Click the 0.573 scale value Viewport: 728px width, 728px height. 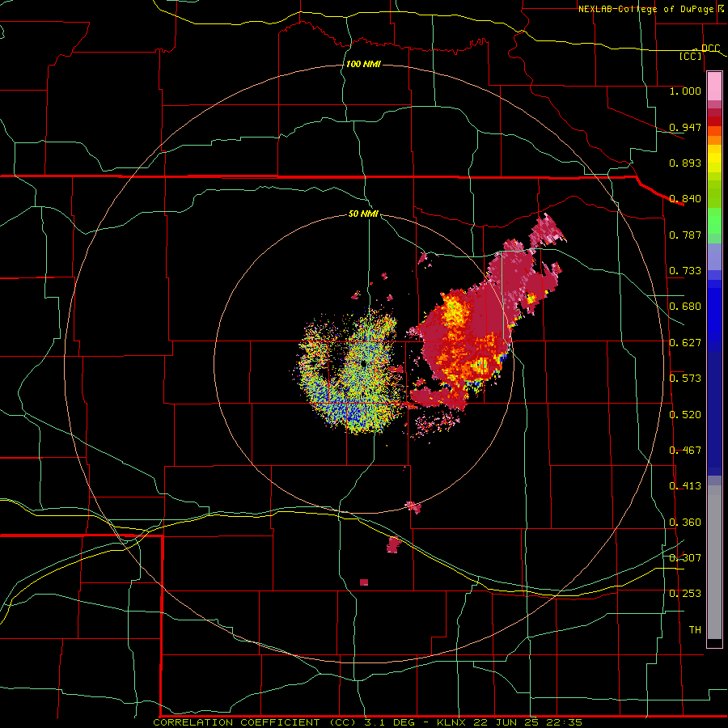click(x=685, y=379)
